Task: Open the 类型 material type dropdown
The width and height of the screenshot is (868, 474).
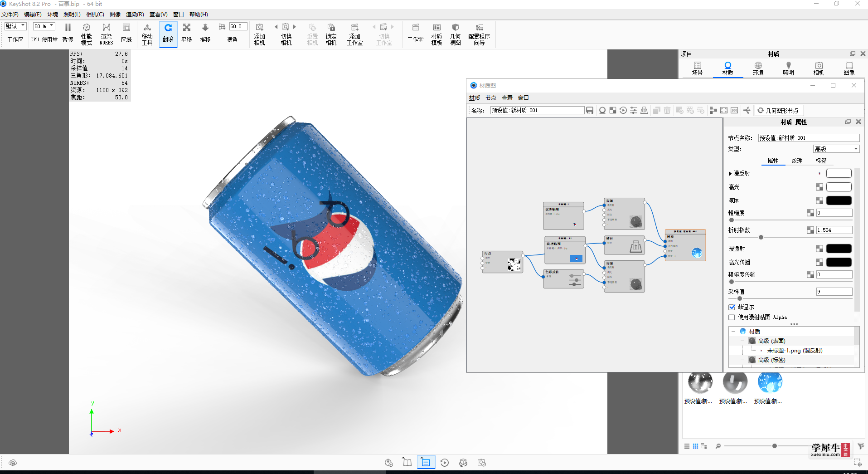Action: pyautogui.click(x=836, y=149)
